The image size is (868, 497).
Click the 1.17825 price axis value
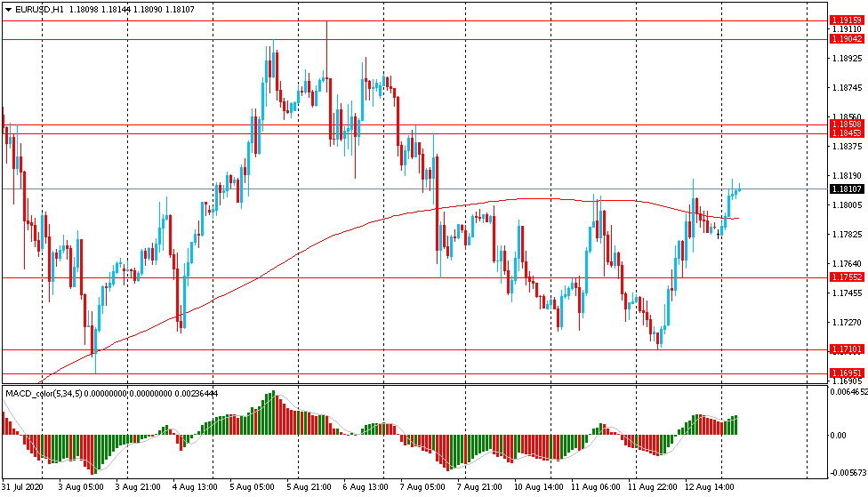point(847,234)
